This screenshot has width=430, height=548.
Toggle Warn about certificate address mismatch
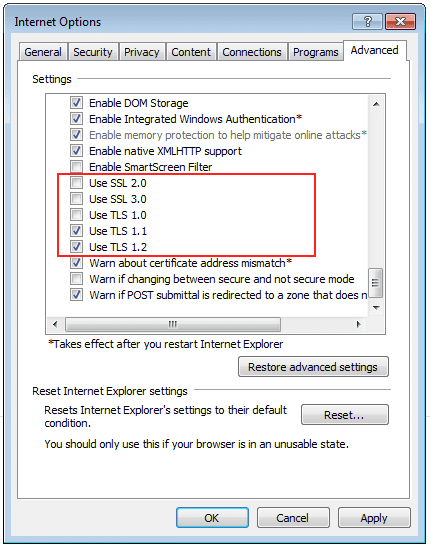(76, 263)
